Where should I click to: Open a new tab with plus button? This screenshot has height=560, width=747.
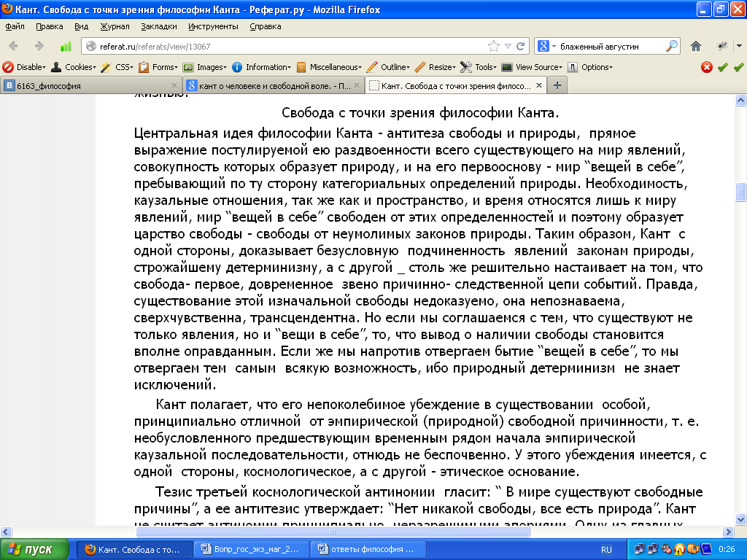pyautogui.click(x=557, y=85)
